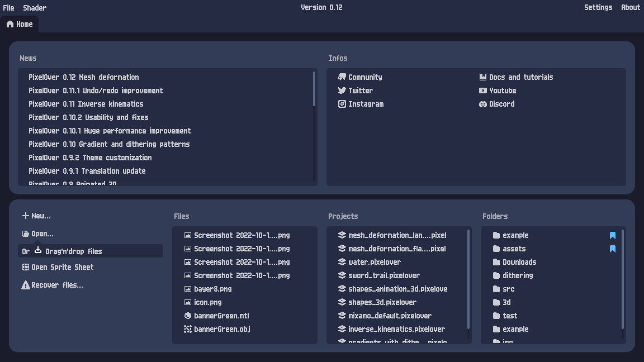Open news PixelOver 0.10.1 Huge performance improvement
This screenshot has width=644, height=362.
coord(110,131)
